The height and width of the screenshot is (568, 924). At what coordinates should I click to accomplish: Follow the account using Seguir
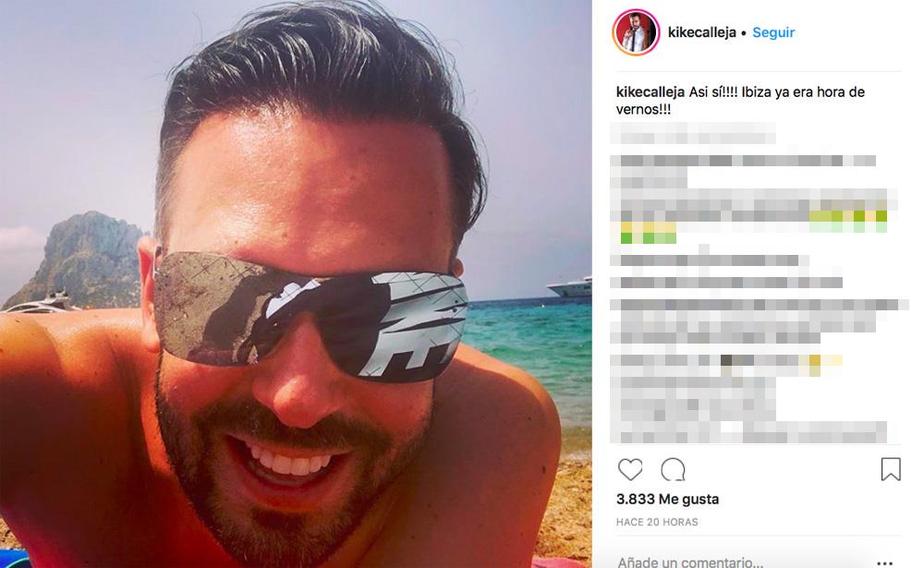[773, 32]
